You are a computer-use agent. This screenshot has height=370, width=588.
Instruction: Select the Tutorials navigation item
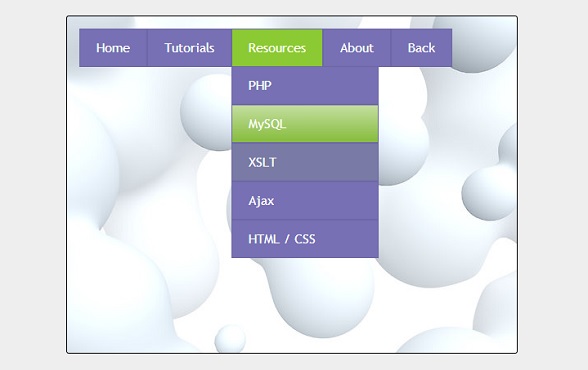click(x=189, y=48)
